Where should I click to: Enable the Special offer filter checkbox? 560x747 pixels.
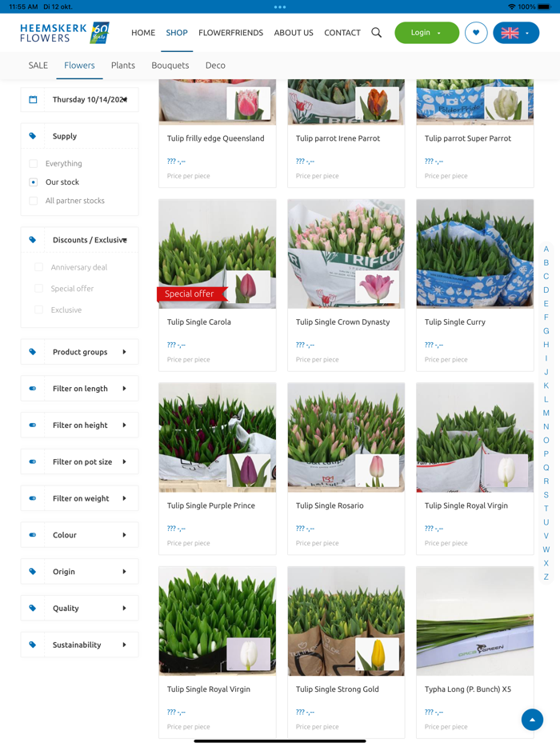(39, 289)
